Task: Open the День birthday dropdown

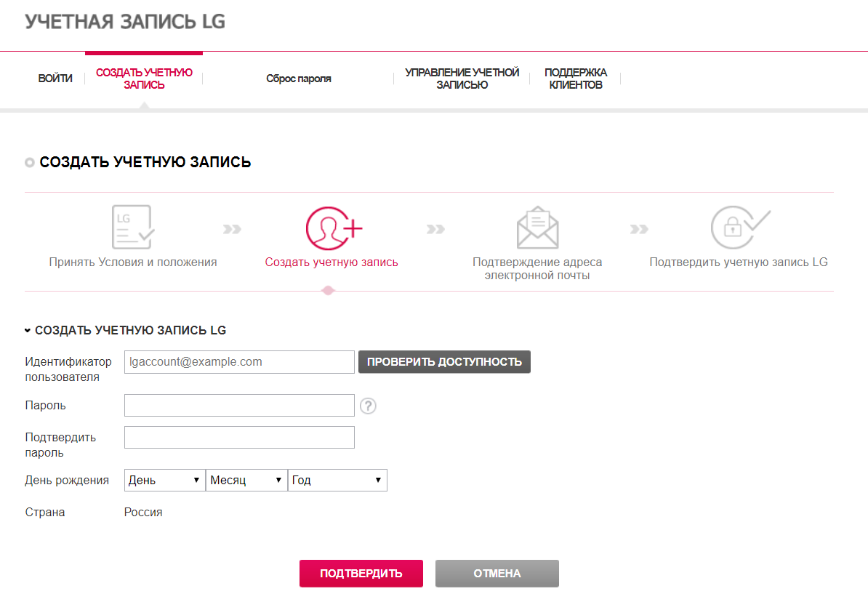Action: pos(164,481)
